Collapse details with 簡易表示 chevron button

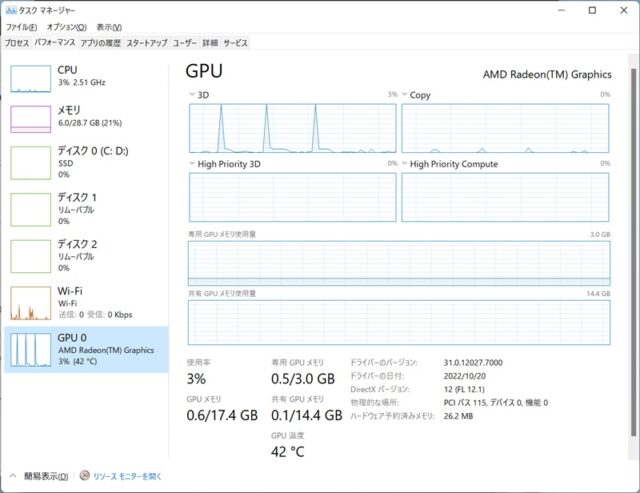(14, 476)
